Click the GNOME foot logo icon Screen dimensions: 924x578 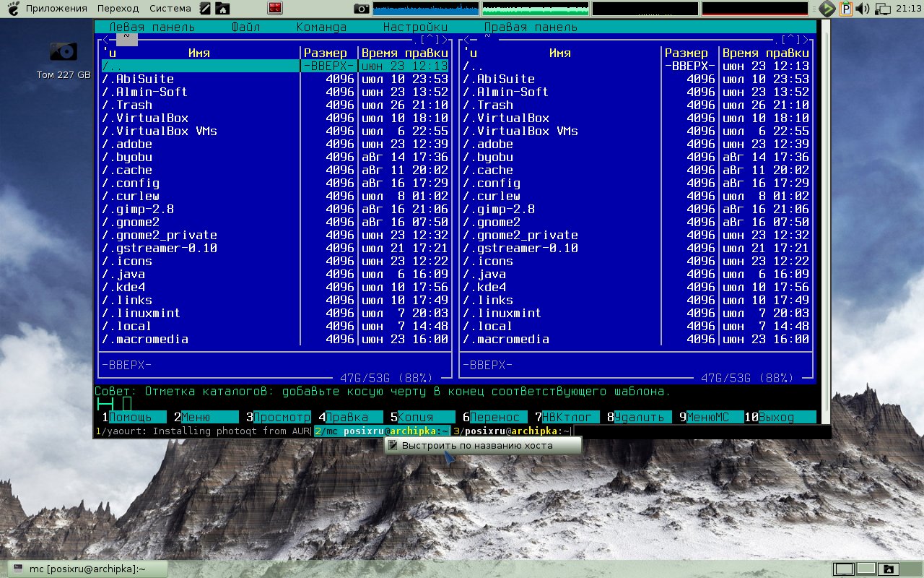tap(12, 9)
